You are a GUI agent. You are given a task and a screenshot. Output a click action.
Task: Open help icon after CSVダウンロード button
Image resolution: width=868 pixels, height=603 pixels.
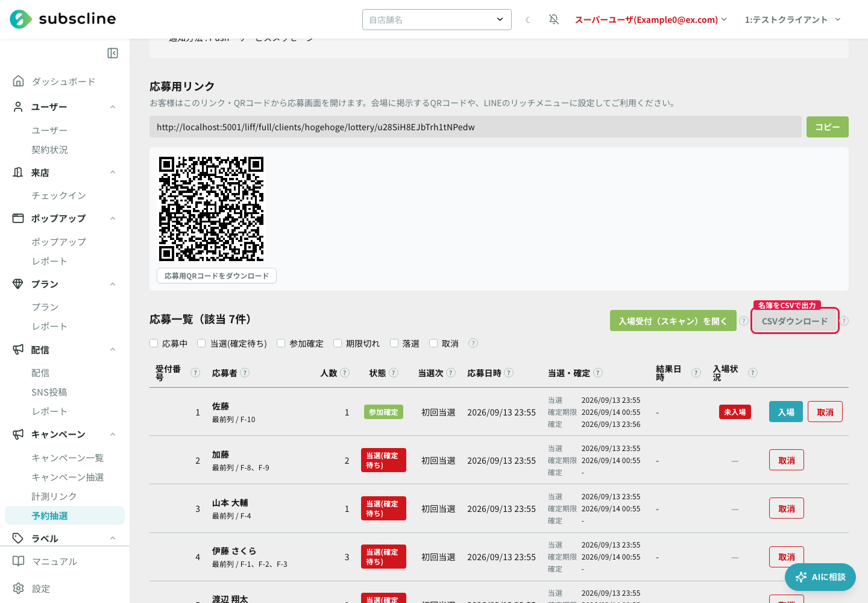pos(844,321)
